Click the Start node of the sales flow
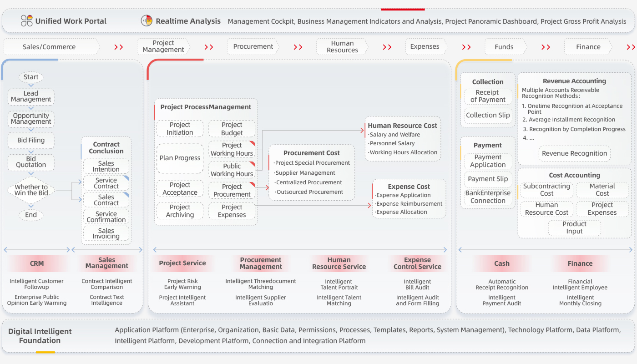 point(31,77)
